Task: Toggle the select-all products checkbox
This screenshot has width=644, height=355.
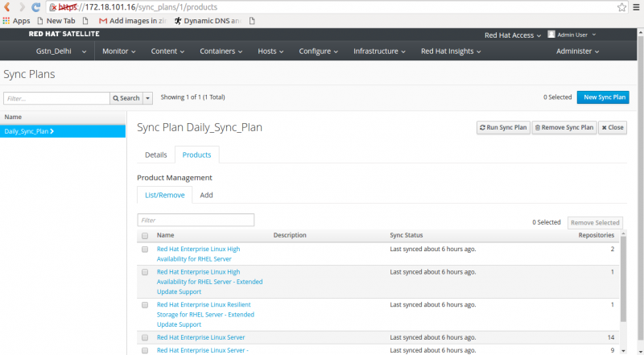Action: click(x=145, y=236)
